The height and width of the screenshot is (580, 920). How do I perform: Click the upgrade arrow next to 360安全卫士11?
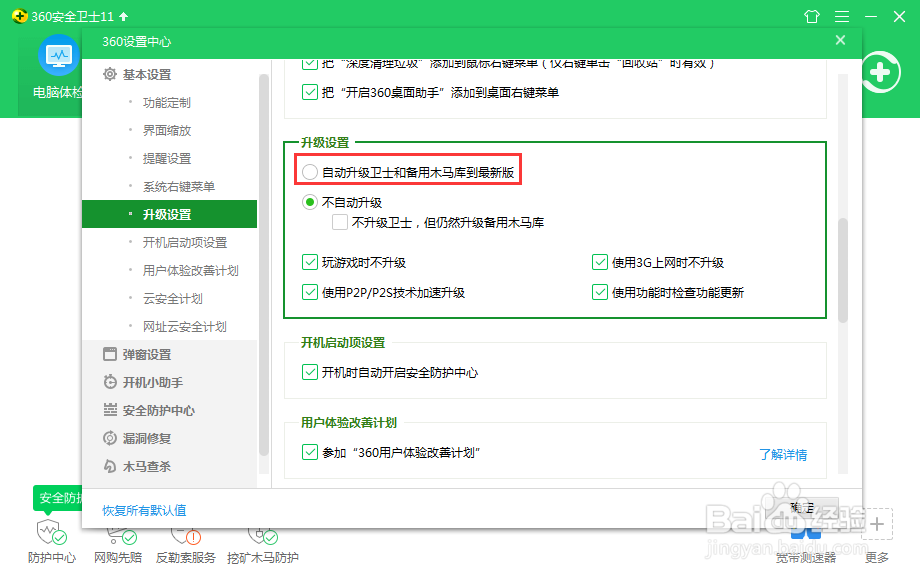[x=124, y=16]
